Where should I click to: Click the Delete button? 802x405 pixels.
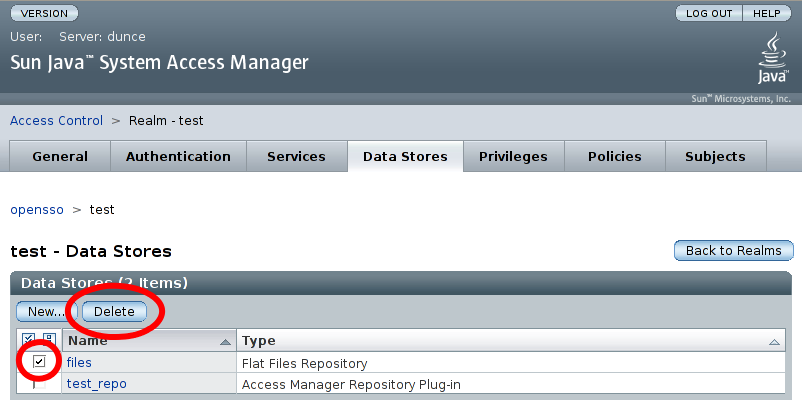(114, 312)
